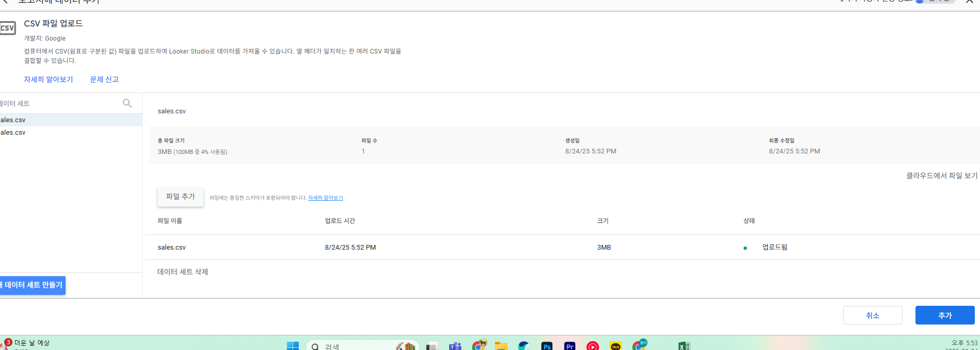
Task: Click the 개발자: Google text
Action: (45, 38)
